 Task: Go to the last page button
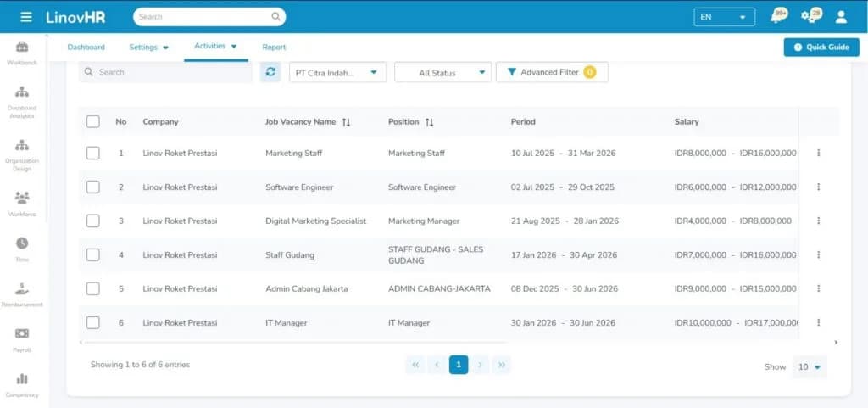coord(502,365)
